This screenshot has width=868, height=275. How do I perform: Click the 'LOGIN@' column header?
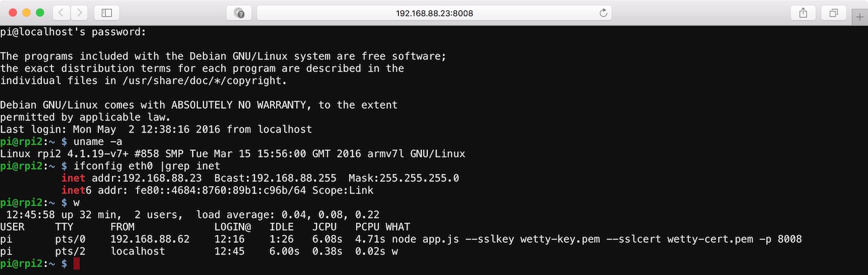233,227
